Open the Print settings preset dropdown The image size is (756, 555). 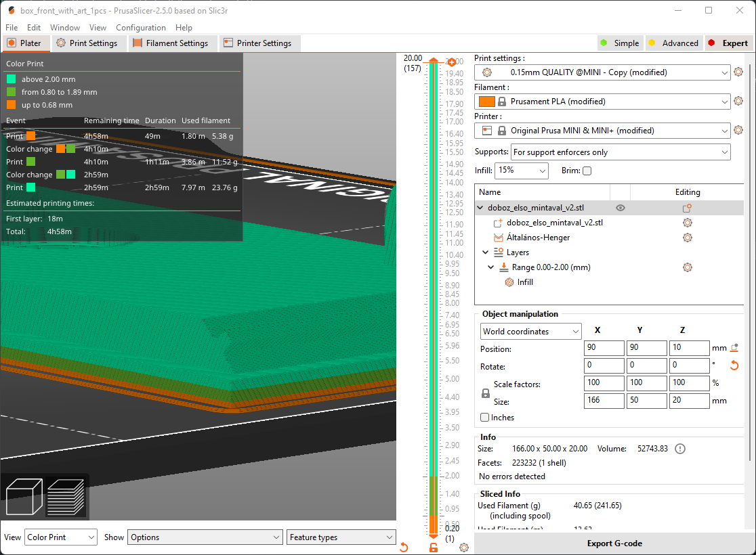click(602, 72)
